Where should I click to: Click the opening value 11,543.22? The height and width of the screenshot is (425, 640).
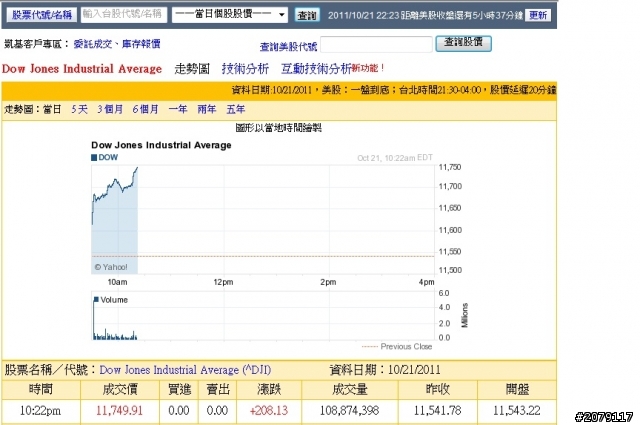tap(517, 410)
